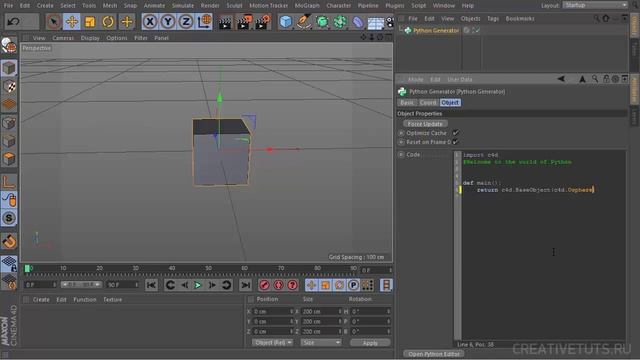Open viewport Cameras menu
The image size is (640, 360).
point(63,38)
